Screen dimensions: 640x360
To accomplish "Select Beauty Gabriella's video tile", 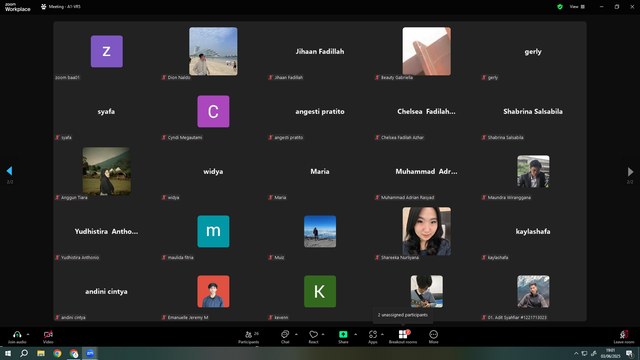I will click(427, 51).
